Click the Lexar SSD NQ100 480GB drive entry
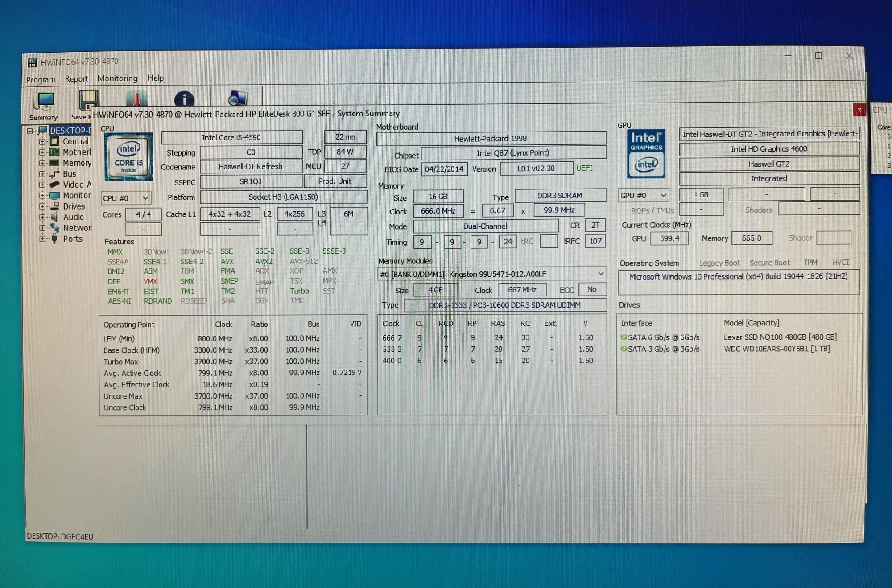The width and height of the screenshot is (892, 588). coord(780,337)
